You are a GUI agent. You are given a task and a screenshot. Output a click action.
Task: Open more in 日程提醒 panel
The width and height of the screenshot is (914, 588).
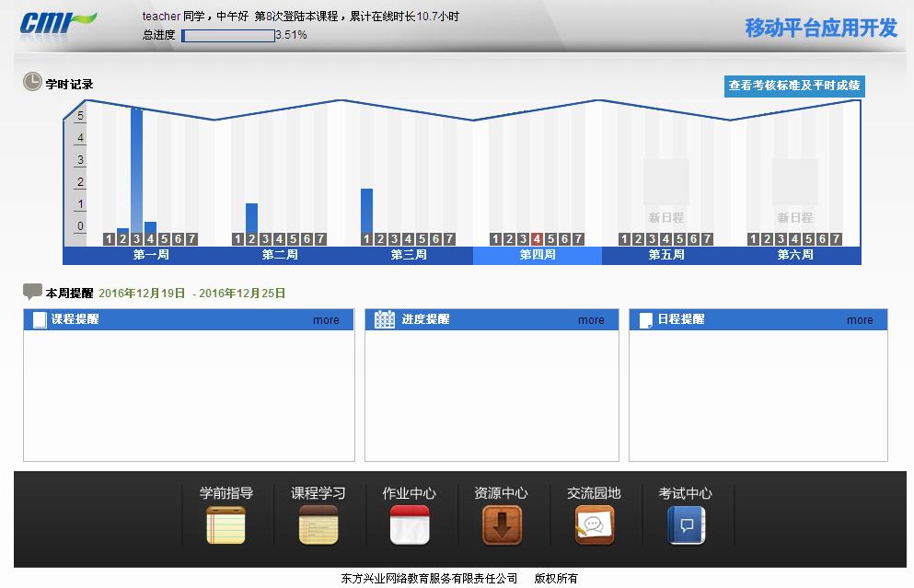point(860,320)
